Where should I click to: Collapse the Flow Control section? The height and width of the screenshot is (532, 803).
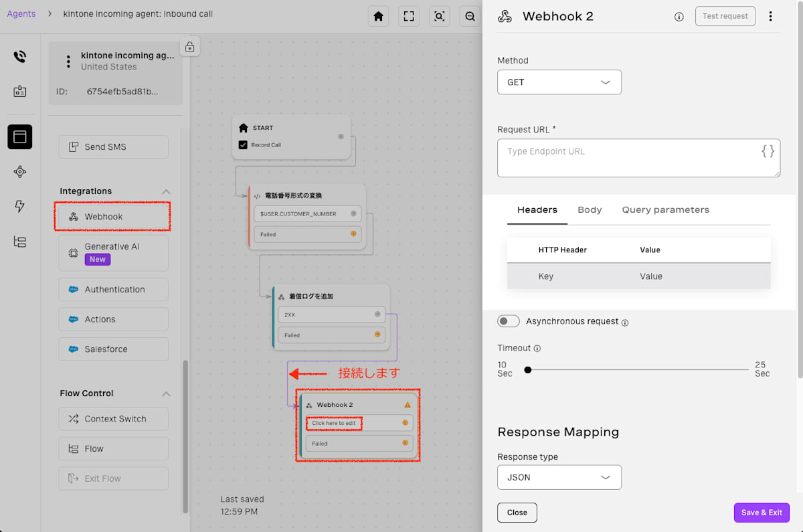click(166, 393)
